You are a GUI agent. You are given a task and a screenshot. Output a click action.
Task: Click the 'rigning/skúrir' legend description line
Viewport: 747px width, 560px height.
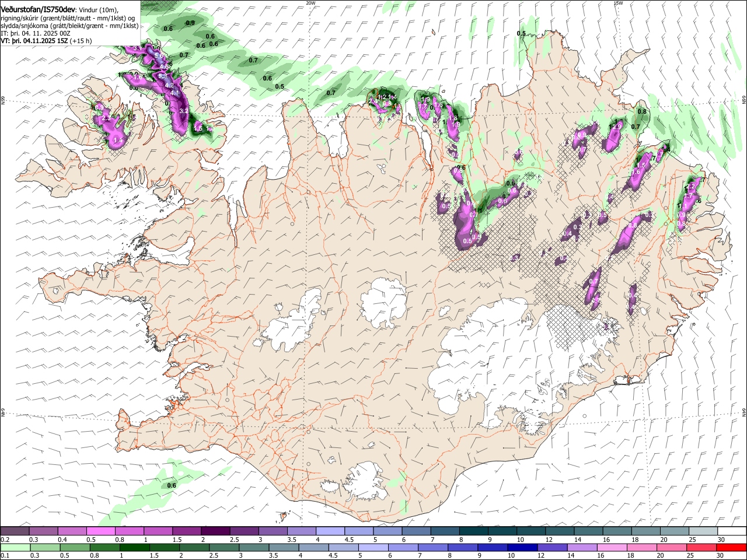(67, 18)
